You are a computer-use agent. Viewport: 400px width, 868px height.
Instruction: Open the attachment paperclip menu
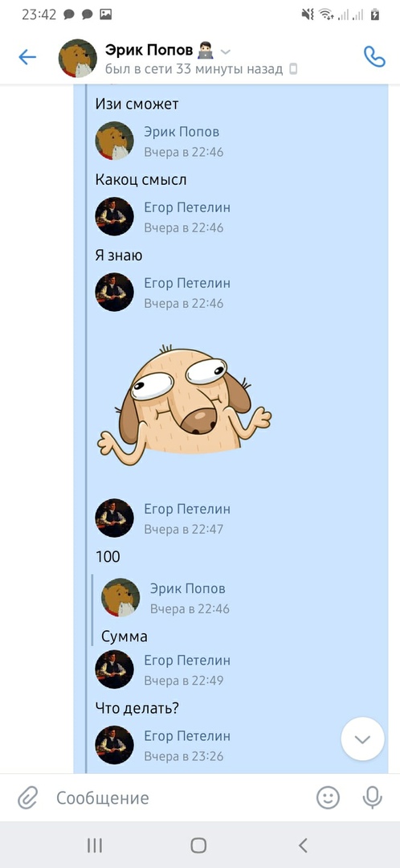coord(27,798)
